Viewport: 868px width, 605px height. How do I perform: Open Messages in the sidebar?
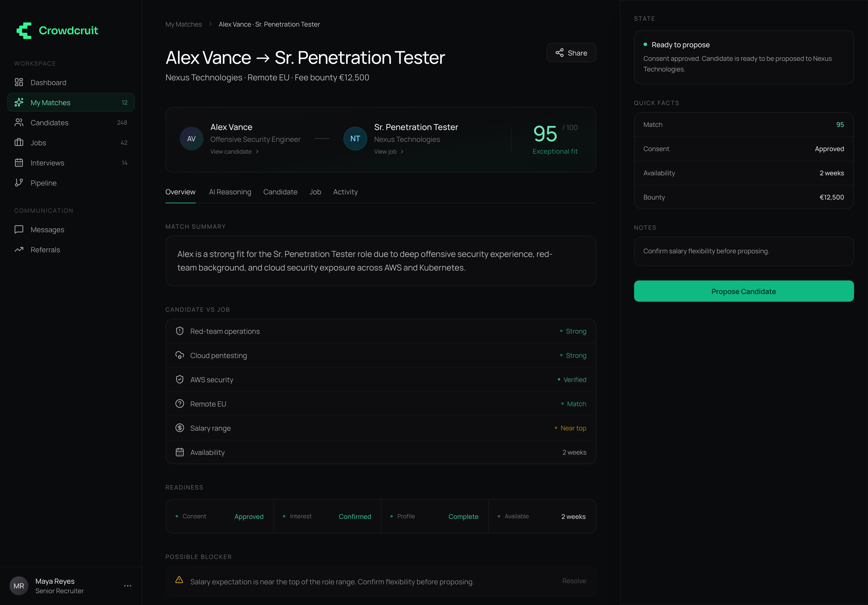71,229
